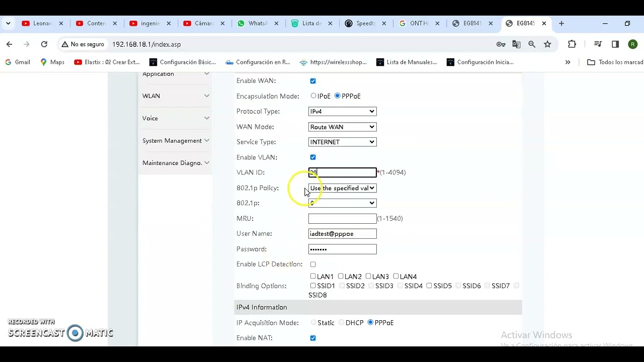Open the Protocol Type dropdown
The width and height of the screenshot is (644, 362).
[342, 112]
